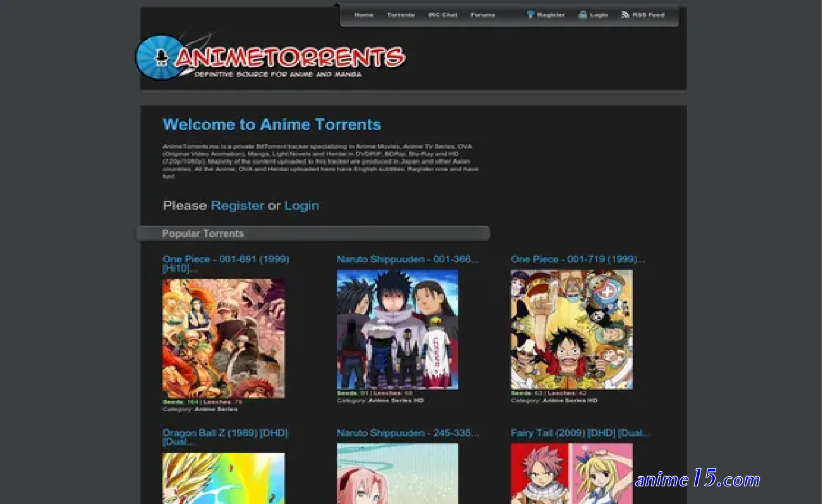Open the IRC Chat menu item
The height and width of the screenshot is (504, 823).
click(x=442, y=15)
